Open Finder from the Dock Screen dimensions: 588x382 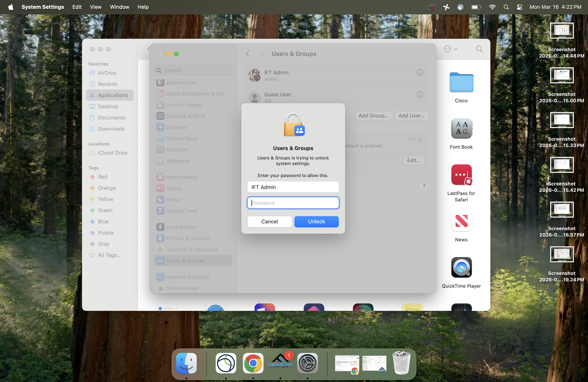point(186,363)
